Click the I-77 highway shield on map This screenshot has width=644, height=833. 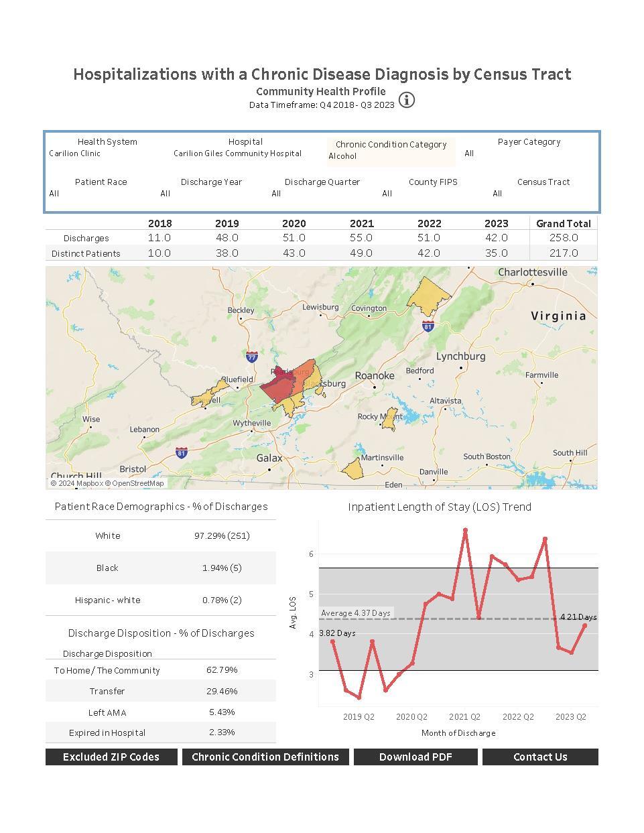pos(252,357)
